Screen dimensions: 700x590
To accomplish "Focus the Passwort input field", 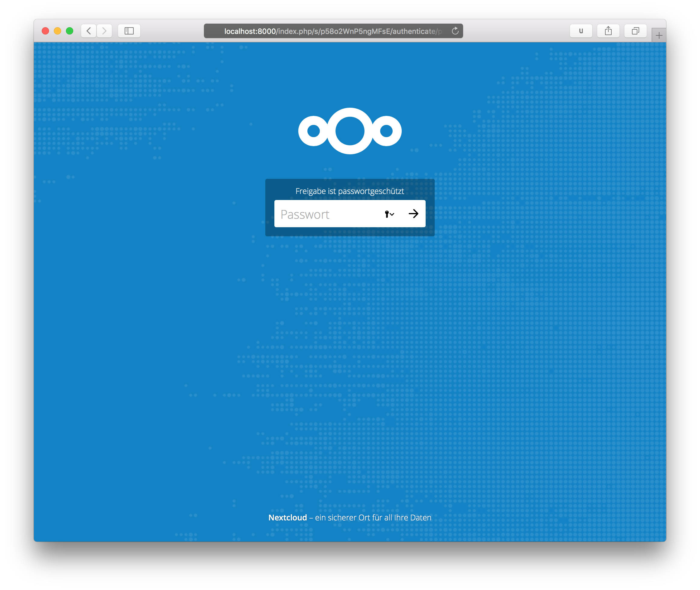I will tap(328, 214).
